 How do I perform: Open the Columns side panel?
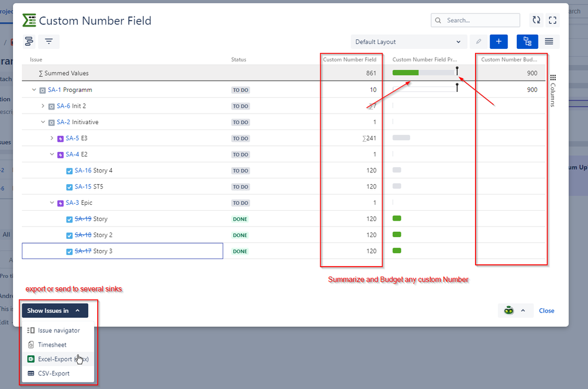pos(553,91)
